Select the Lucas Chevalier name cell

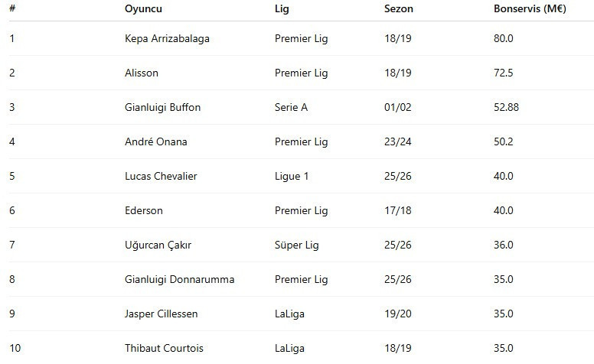(161, 176)
